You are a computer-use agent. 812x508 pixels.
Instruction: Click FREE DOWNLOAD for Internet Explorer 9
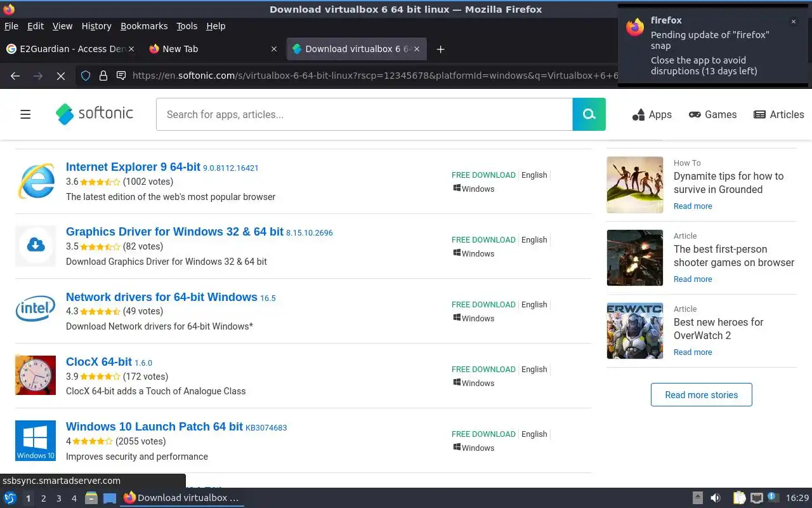(x=483, y=175)
